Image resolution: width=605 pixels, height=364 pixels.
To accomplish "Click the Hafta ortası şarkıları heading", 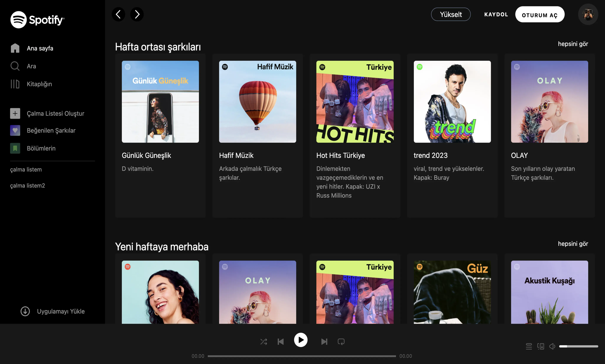I will 158,47.
